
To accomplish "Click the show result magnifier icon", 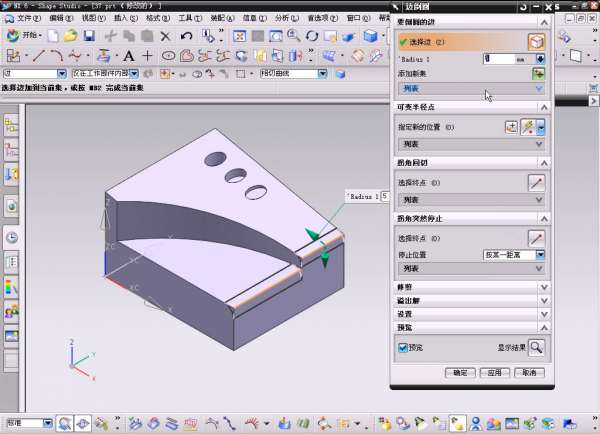I will (x=537, y=347).
